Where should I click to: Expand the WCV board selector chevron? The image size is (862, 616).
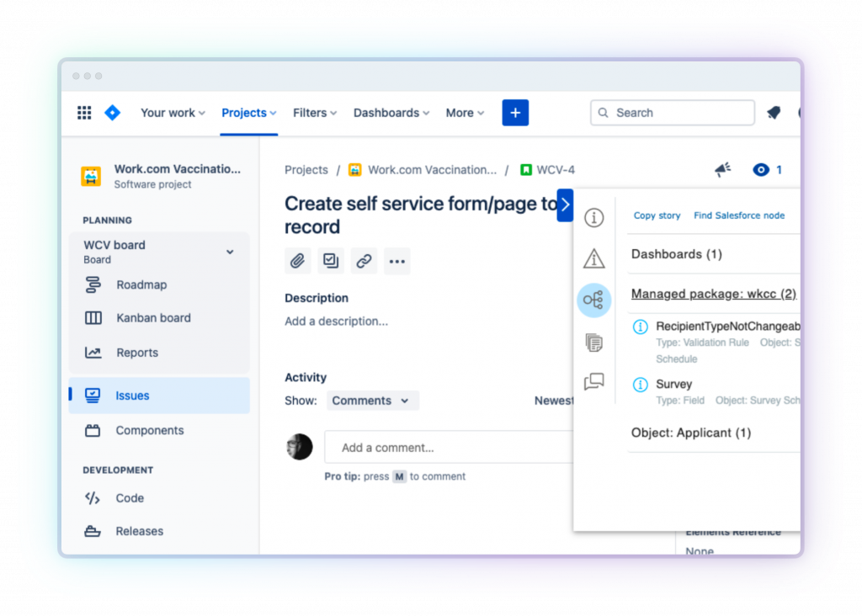[x=230, y=252]
